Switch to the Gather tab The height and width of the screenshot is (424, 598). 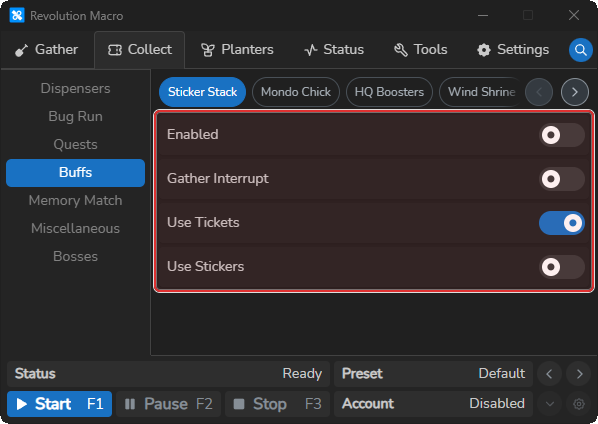point(47,50)
